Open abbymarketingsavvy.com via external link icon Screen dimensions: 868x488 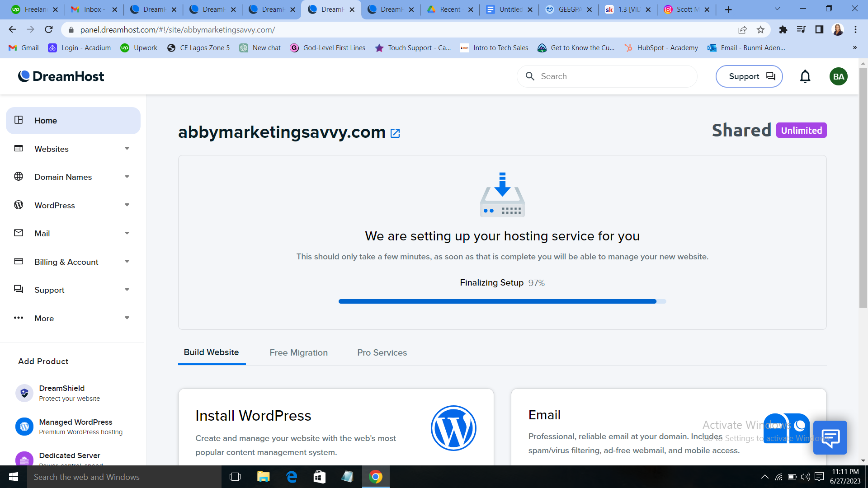[x=395, y=133]
